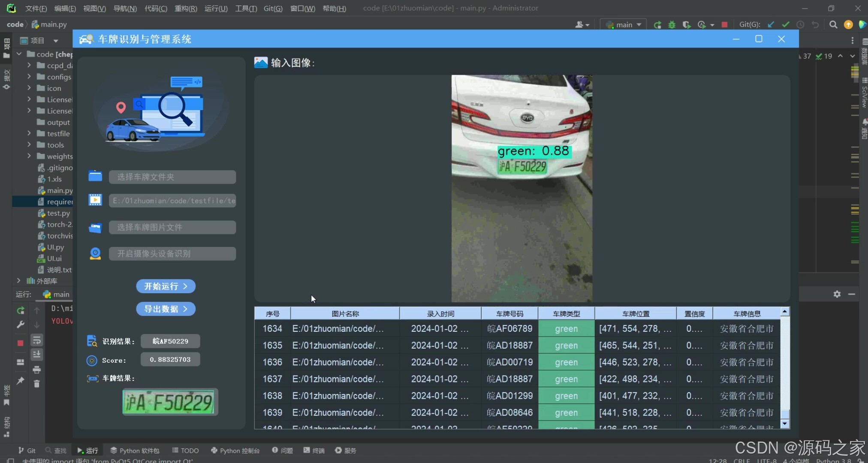Open the user account dropdown icon
The image size is (868, 463).
pos(582,24)
